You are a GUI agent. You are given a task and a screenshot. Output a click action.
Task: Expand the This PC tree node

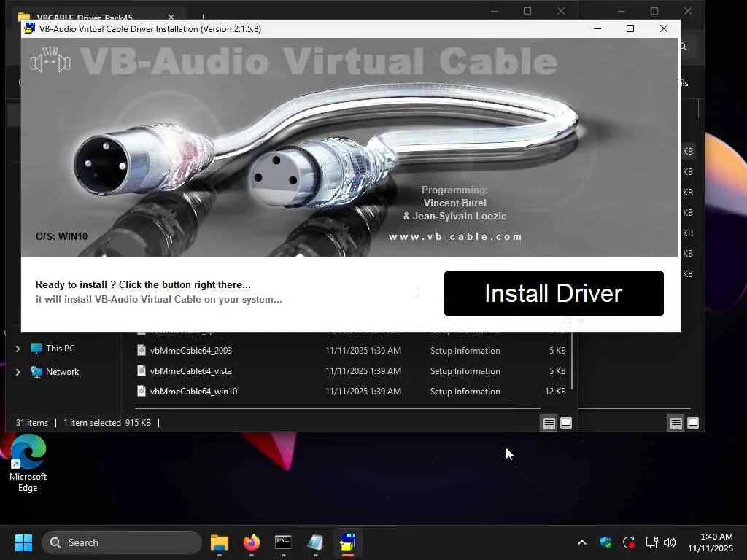[x=18, y=349]
